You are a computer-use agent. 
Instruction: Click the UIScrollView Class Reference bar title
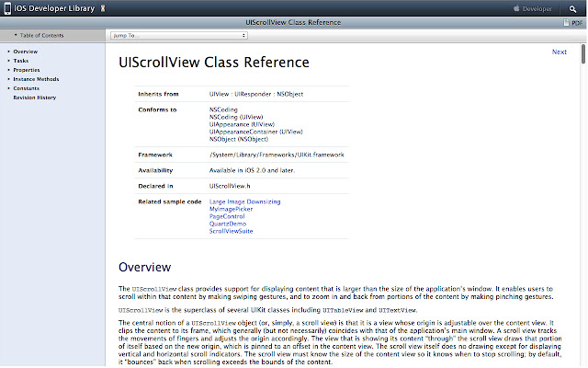293,22
